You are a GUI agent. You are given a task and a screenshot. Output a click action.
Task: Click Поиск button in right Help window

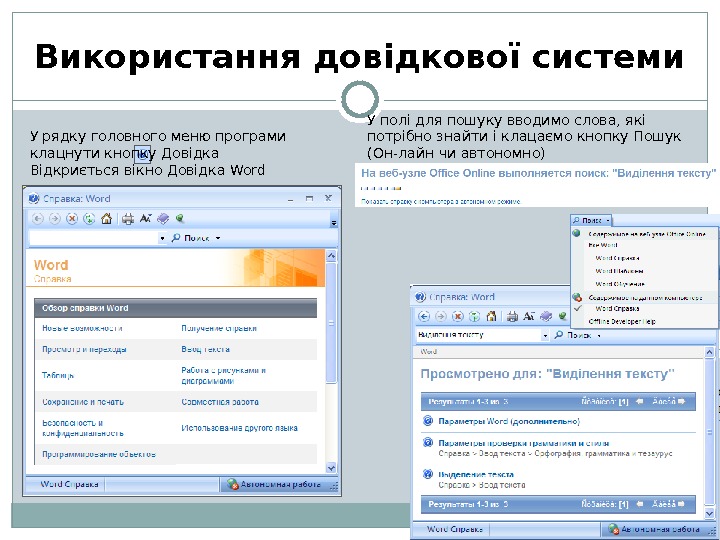coord(572,335)
